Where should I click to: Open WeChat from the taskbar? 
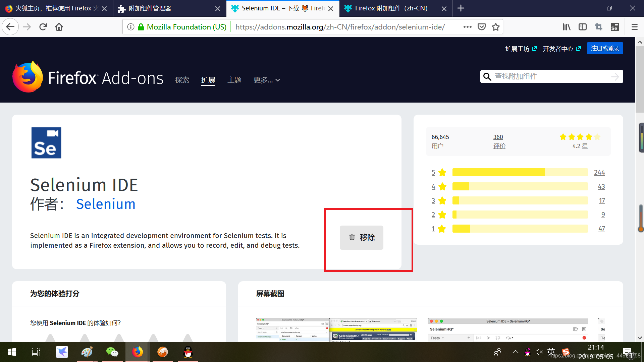112,352
